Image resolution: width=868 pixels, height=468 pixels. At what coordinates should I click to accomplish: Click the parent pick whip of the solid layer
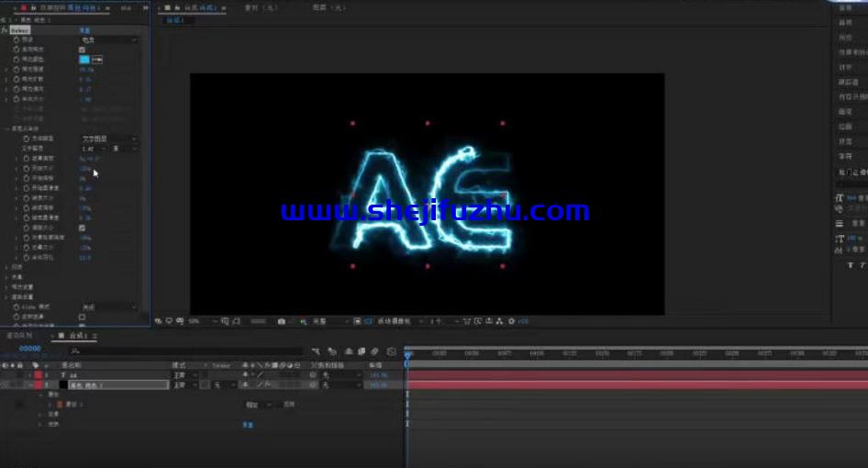click(x=313, y=384)
